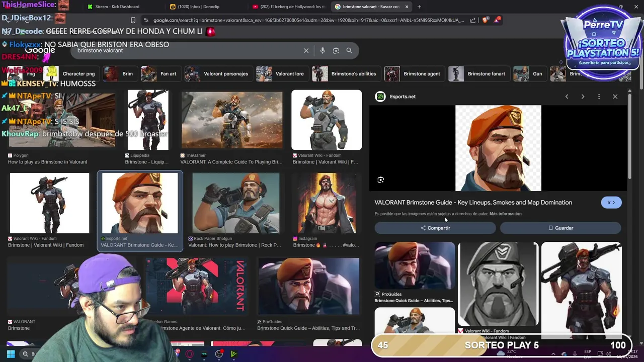This screenshot has height=362, width=644.
Task: Switch to Stream - Kick Dashboard tab
Action: 117,7
